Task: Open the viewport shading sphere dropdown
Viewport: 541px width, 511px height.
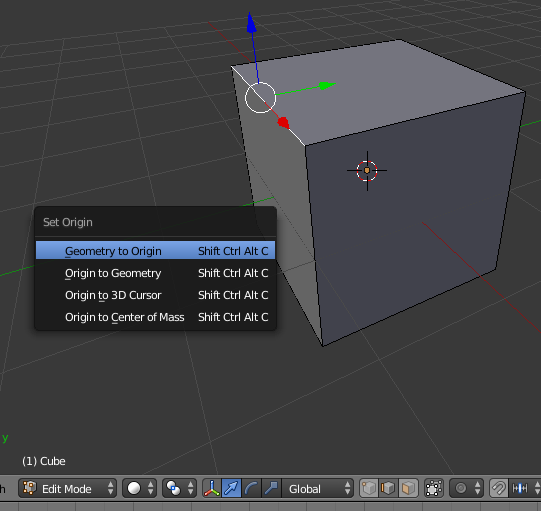Action: (139, 488)
